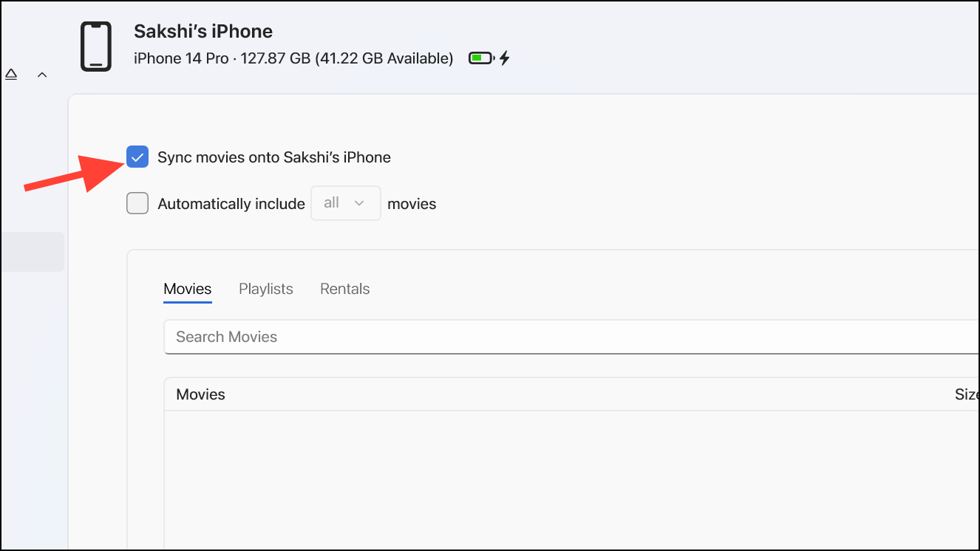980x551 pixels.
Task: Click the highlighted sidebar entry
Action: click(32, 251)
